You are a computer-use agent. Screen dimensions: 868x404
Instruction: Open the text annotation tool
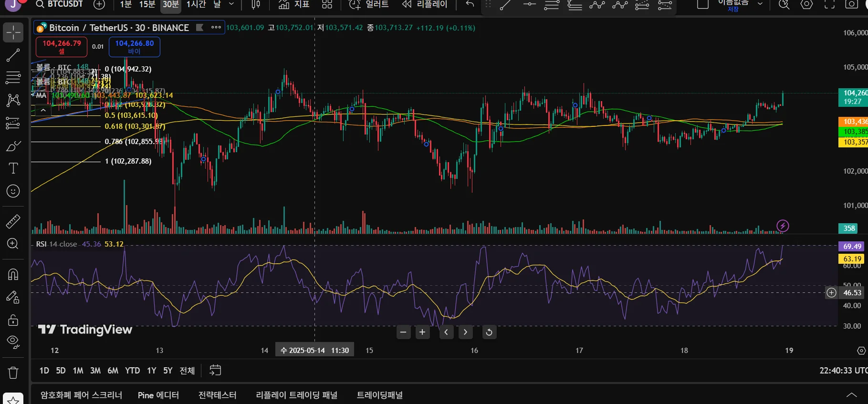click(x=13, y=168)
